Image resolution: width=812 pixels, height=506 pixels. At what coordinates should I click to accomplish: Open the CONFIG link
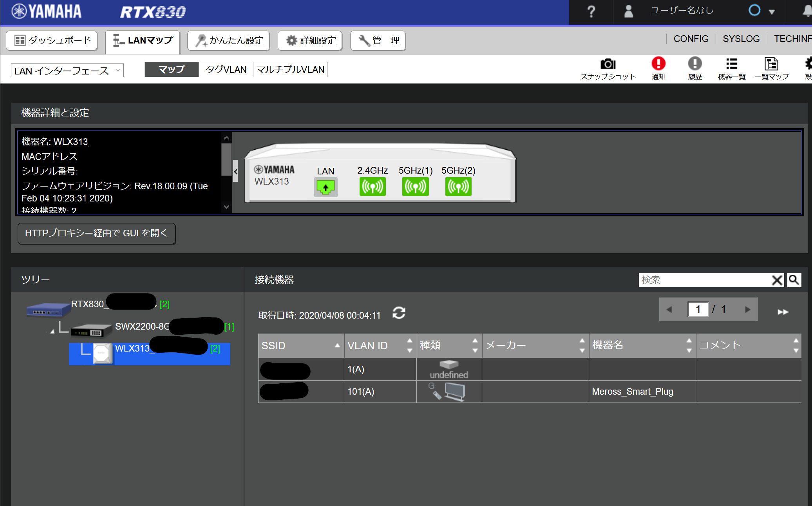[x=691, y=39]
